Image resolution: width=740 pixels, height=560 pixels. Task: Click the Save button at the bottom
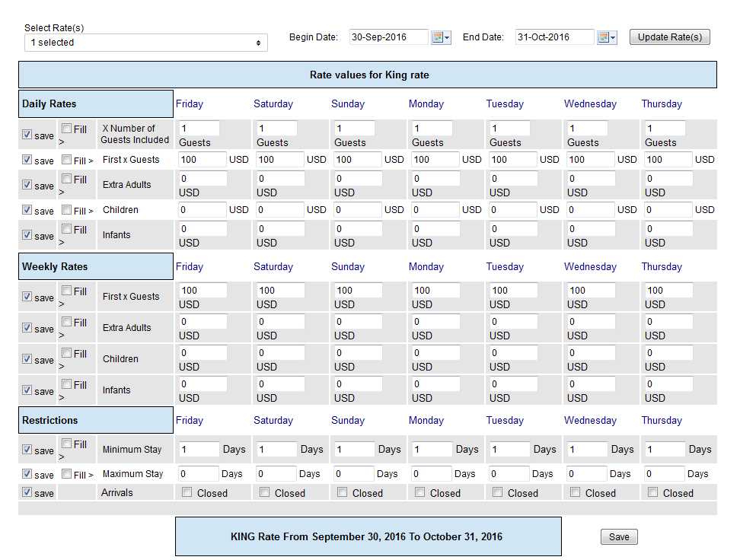[x=619, y=537]
